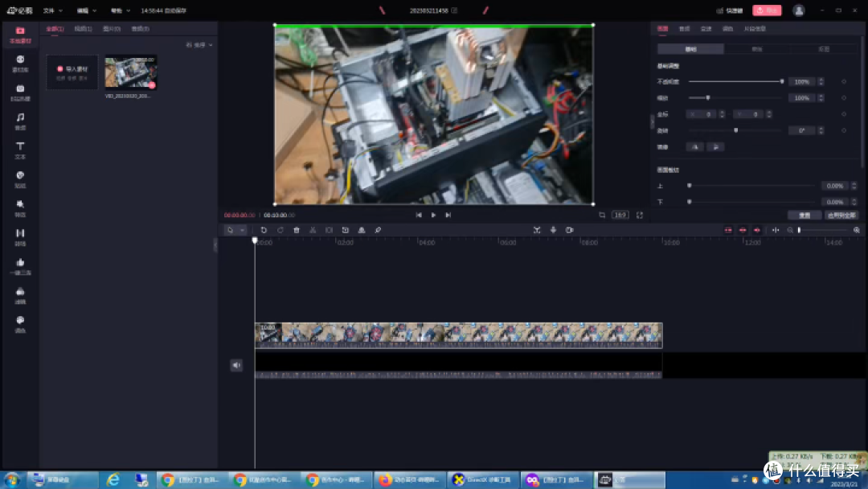Open the music panel with note icon
Viewport: 868px width, 489px height.
(20, 121)
